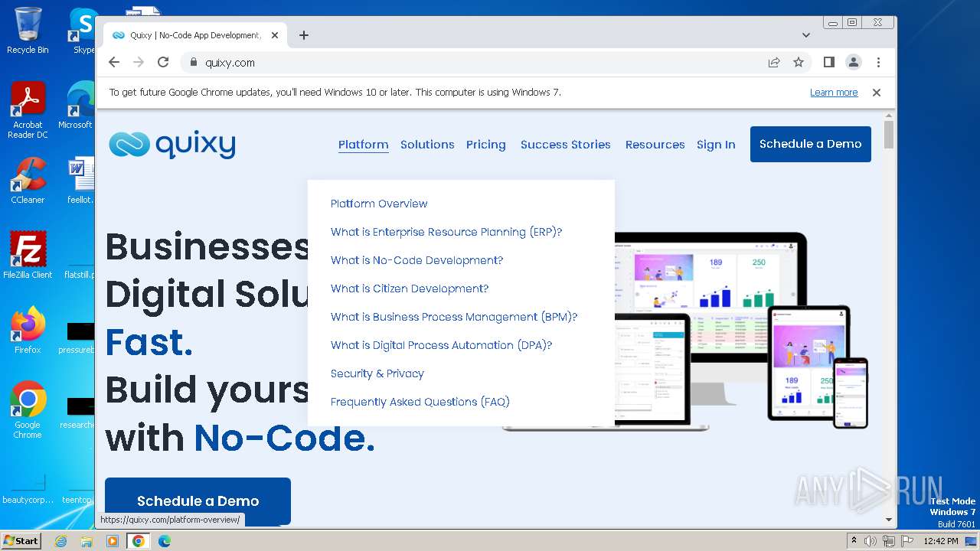Screen dimensions: 980x551
Task: Open Microsoft Edge from the taskbar
Action: [165, 541]
